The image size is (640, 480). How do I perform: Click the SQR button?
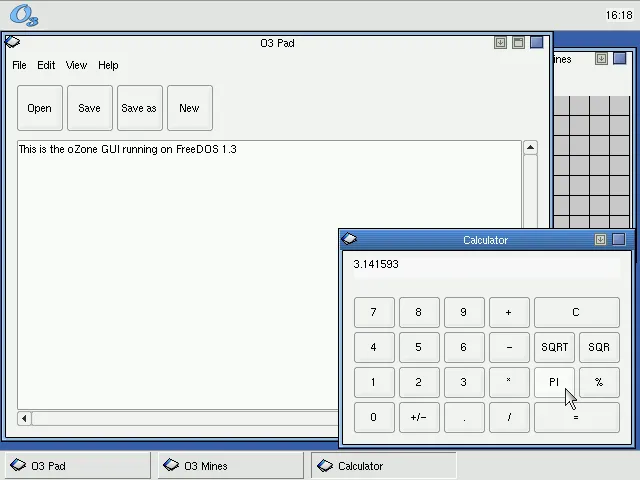pos(599,347)
